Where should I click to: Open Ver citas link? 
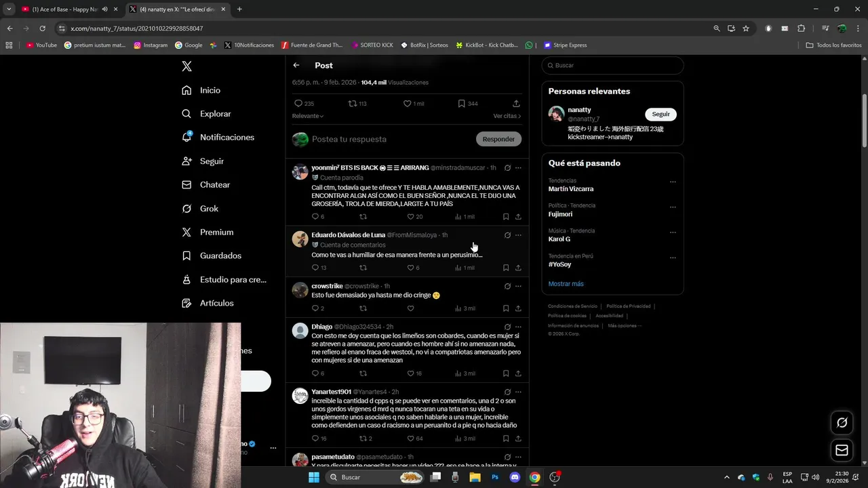coord(507,116)
